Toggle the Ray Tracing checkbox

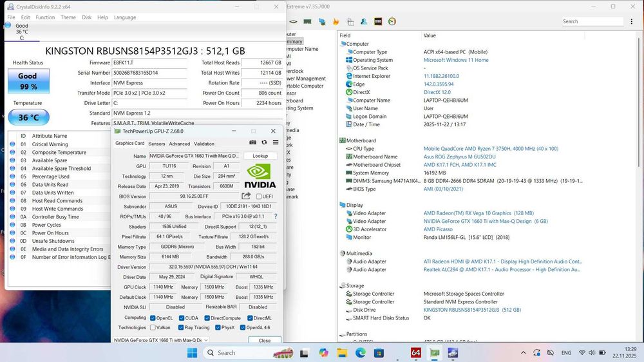tap(181, 327)
